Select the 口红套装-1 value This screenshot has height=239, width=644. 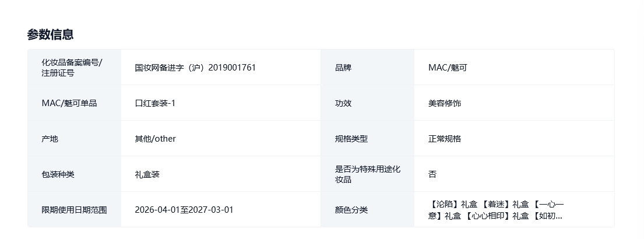coord(155,103)
